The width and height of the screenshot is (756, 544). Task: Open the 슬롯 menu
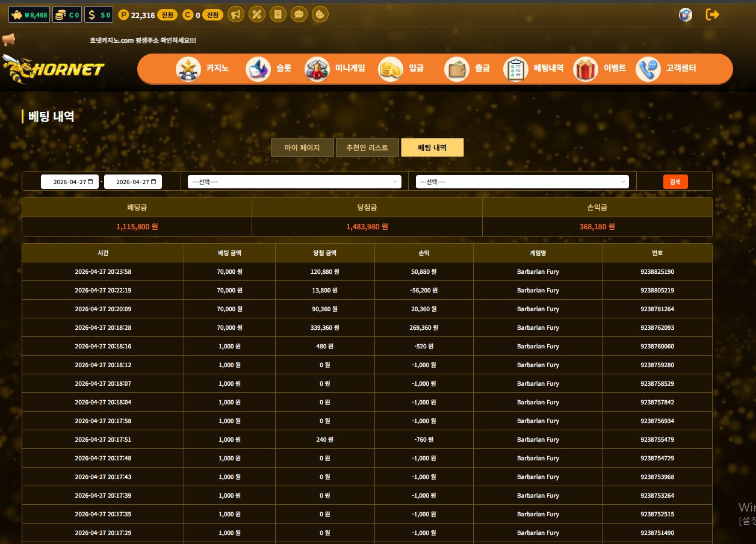click(x=269, y=69)
